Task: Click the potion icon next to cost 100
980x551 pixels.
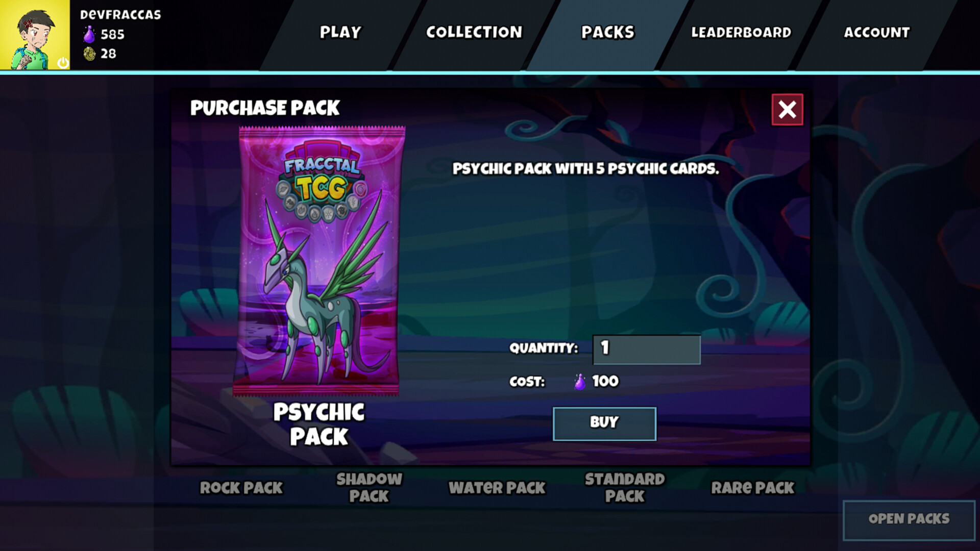Action: click(580, 382)
